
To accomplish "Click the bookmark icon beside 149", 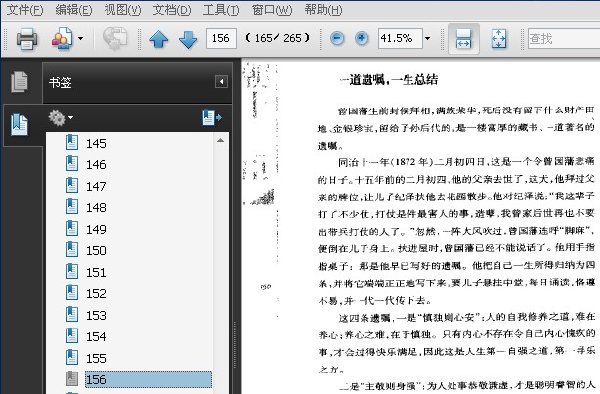I will coord(72,228).
